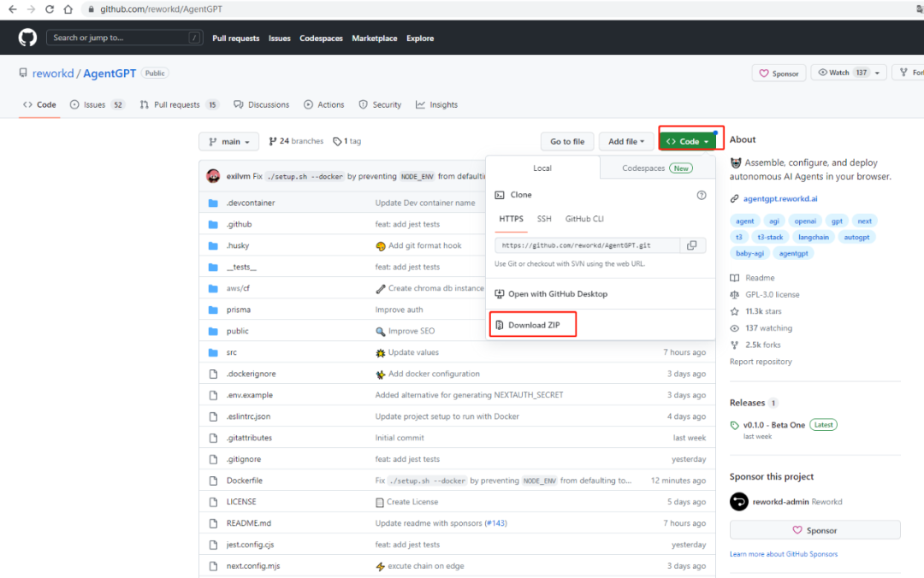Open Learn more about GitHub Sponsors

[783, 554]
